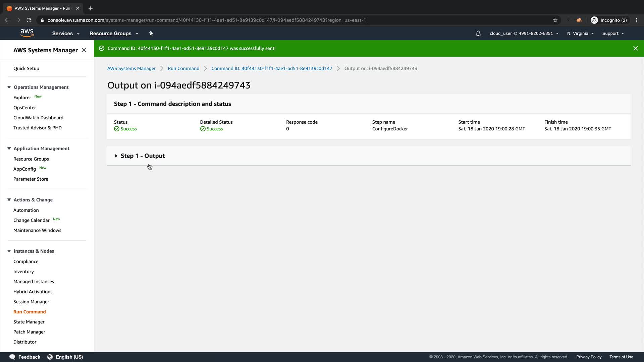
Task: Open Resource Groups menu
Action: [114, 34]
